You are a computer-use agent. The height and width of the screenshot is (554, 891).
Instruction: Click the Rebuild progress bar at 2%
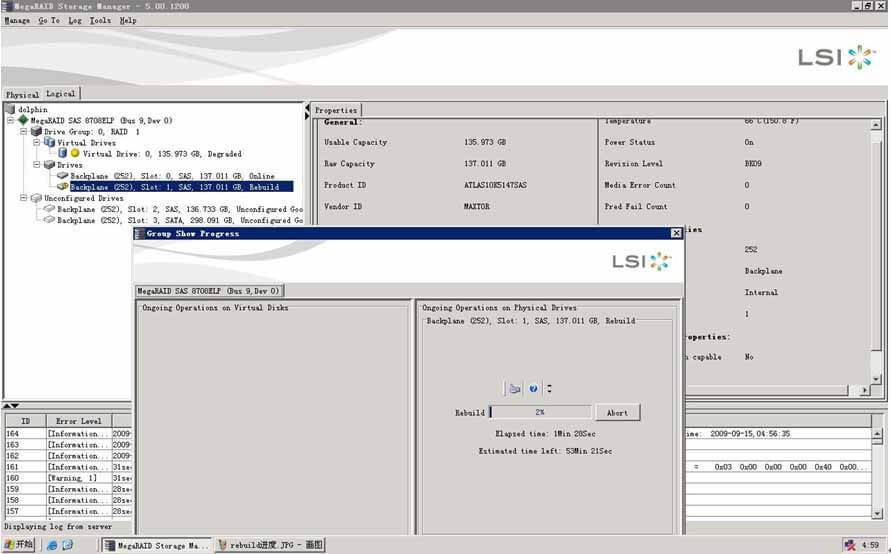pos(539,412)
